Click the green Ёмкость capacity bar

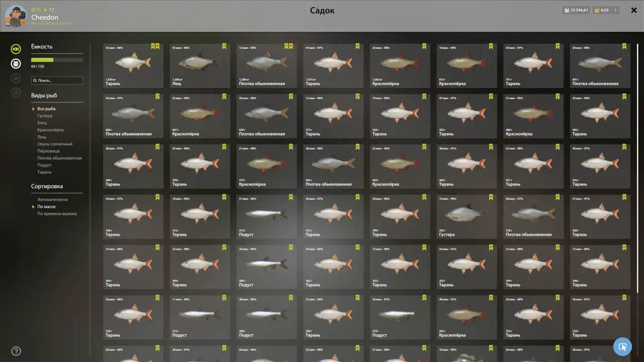[x=57, y=60]
